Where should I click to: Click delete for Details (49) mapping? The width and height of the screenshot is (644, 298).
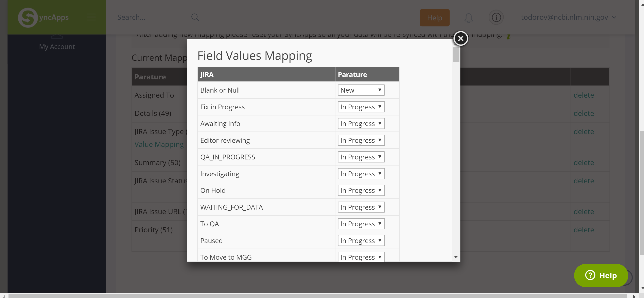point(584,113)
